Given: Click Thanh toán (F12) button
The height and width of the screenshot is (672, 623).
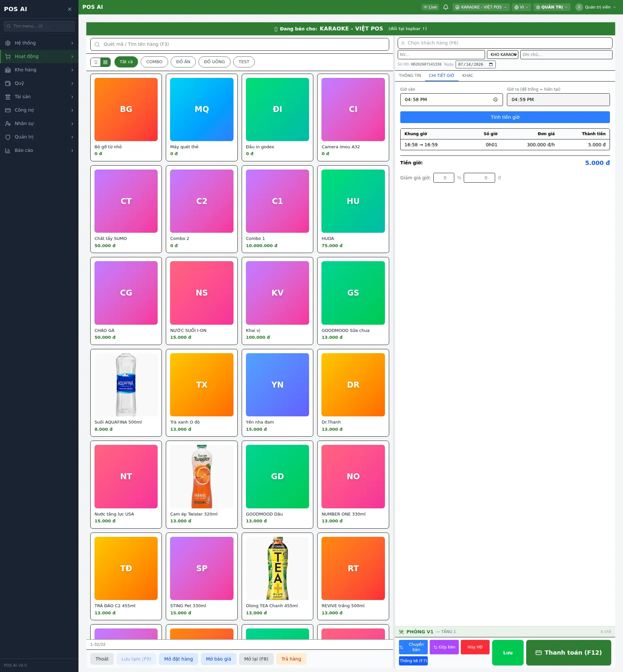Looking at the screenshot, I should (568, 652).
